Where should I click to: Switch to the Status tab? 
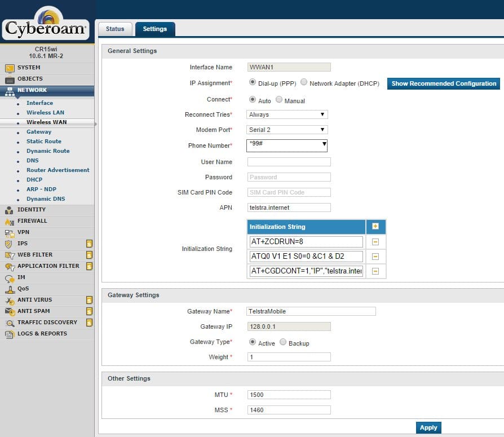[115, 29]
